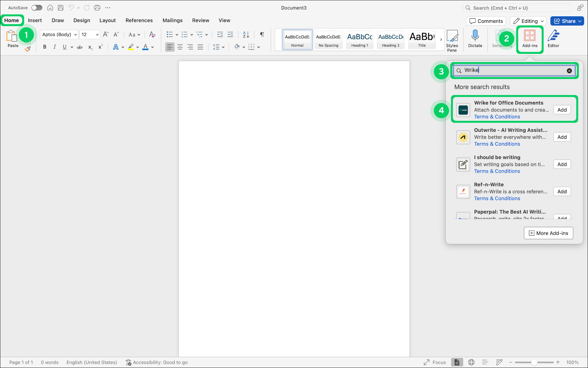Switch to the Insert tab
The image size is (588, 368).
click(35, 20)
